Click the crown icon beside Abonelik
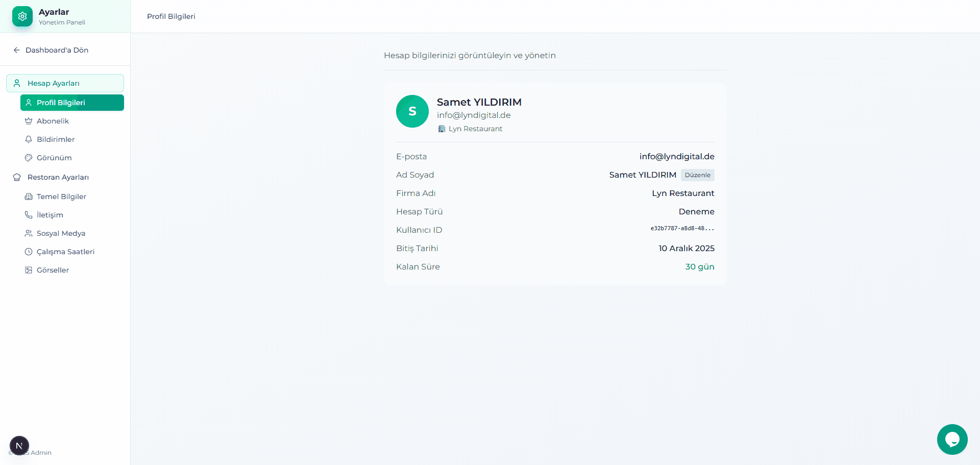 pyautogui.click(x=29, y=121)
